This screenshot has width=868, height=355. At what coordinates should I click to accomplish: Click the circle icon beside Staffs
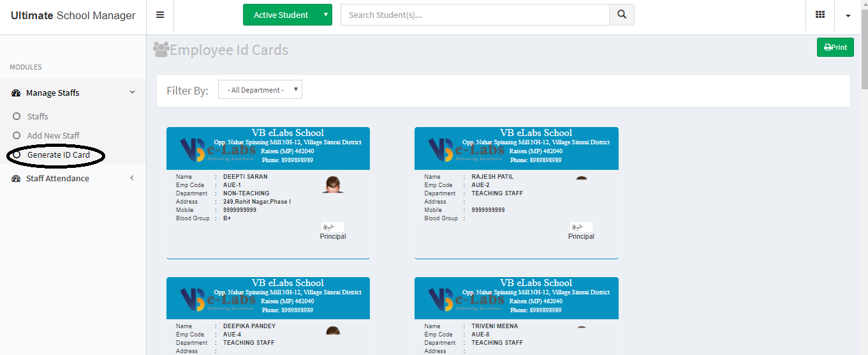[17, 116]
